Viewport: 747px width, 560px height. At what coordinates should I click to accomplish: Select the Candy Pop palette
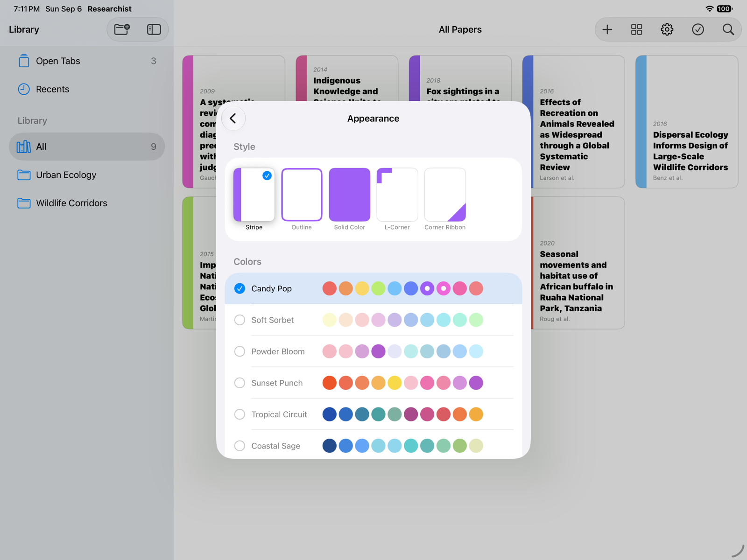click(x=373, y=288)
